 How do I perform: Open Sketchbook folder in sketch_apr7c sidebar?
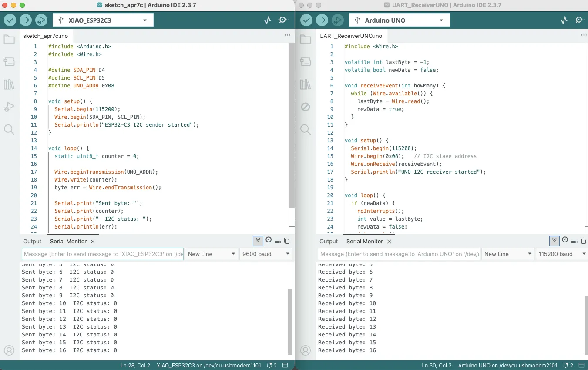[9, 40]
